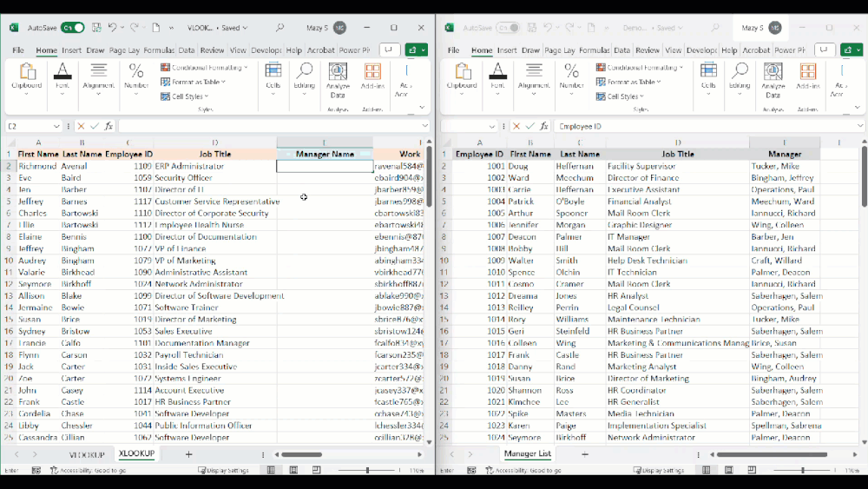The image size is (868, 489).
Task: Click Display Settings in right status bar
Action: [x=660, y=470]
